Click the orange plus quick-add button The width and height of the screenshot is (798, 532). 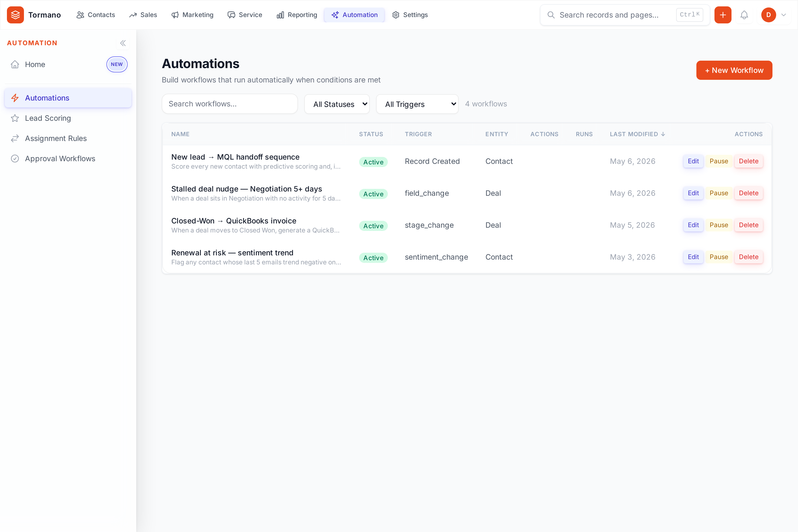[723, 15]
